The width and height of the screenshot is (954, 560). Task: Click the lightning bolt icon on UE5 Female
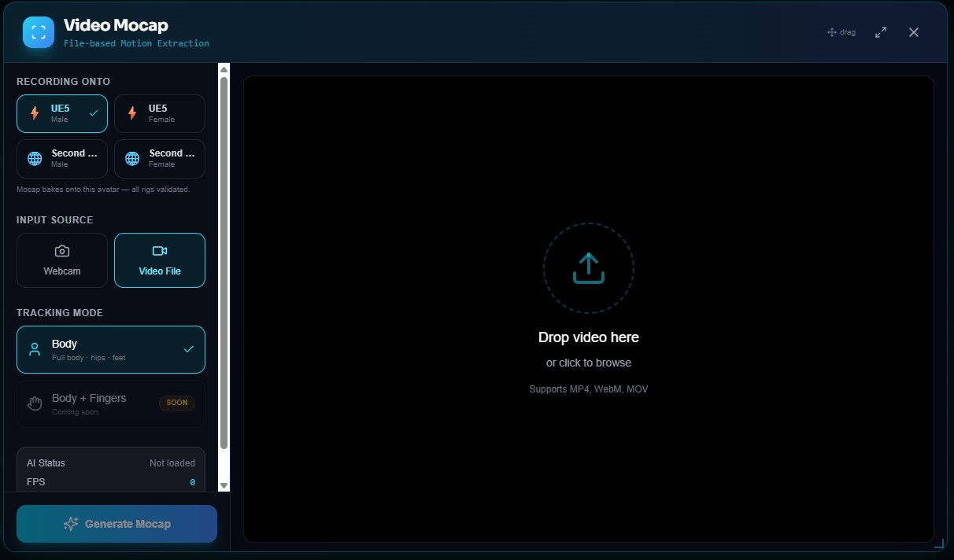tap(132, 113)
